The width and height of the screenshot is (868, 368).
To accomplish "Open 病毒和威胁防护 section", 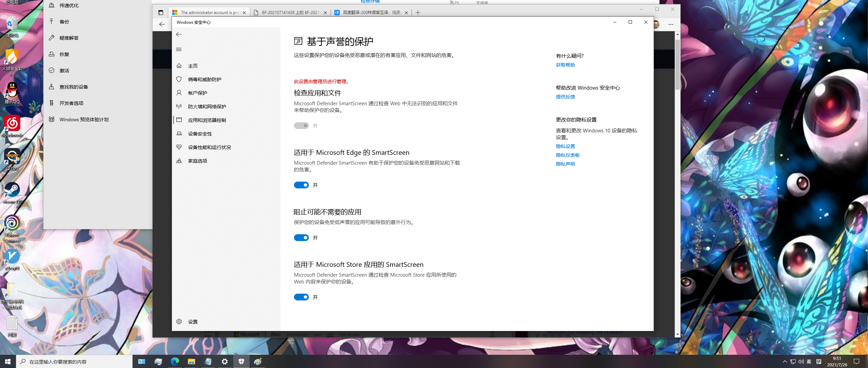I will tap(226, 79).
